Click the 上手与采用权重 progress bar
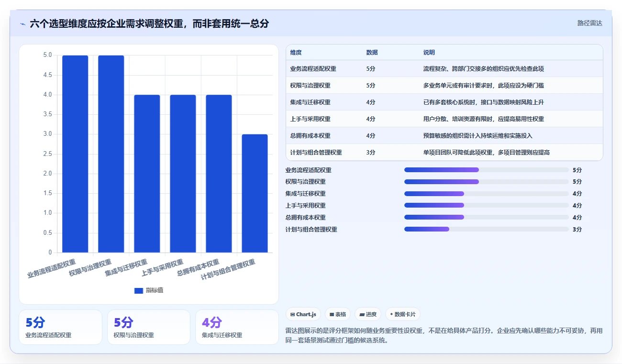The height and width of the screenshot is (364, 622). [487, 205]
